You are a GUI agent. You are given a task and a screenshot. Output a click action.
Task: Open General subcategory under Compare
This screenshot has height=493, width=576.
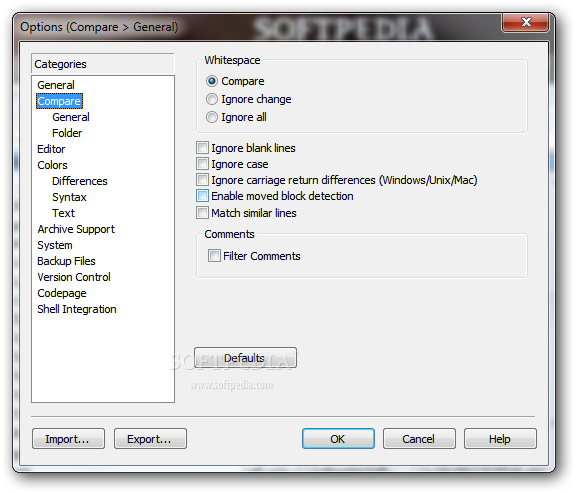(x=71, y=117)
